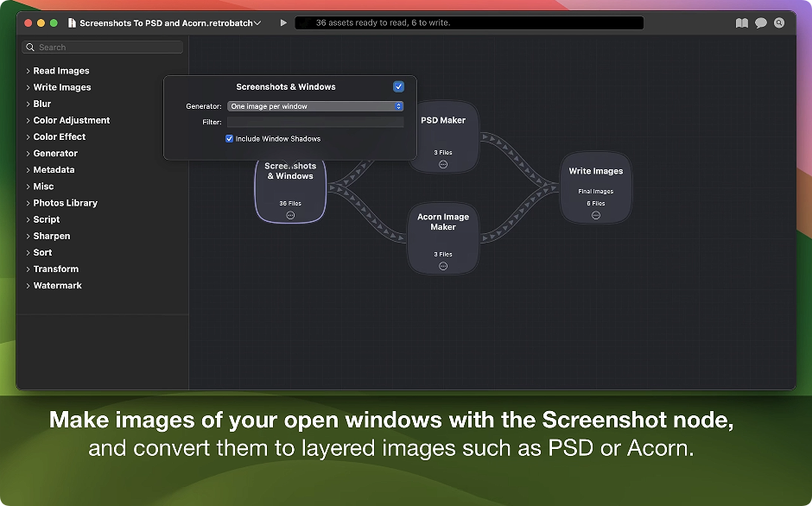Open the documentation book icon
Image resolution: width=812 pixels, height=506 pixels.
[741, 23]
